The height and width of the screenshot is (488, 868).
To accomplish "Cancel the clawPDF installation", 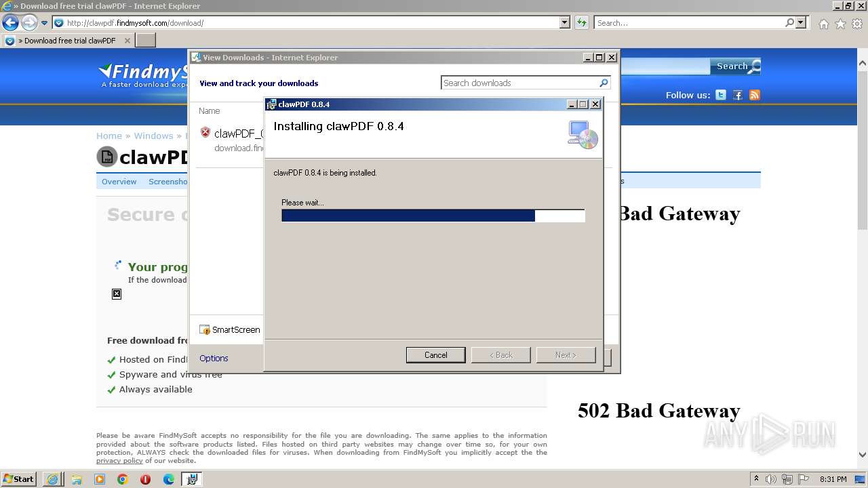I will [435, 355].
